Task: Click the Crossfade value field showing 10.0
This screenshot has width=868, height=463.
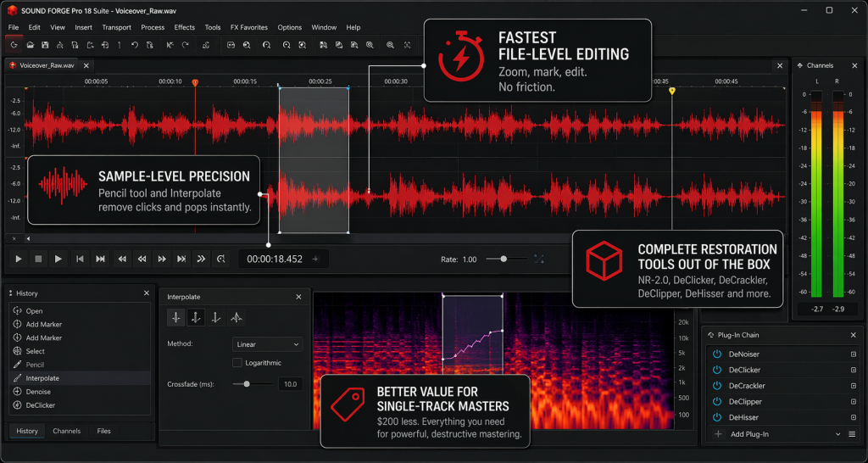Action: [290, 384]
